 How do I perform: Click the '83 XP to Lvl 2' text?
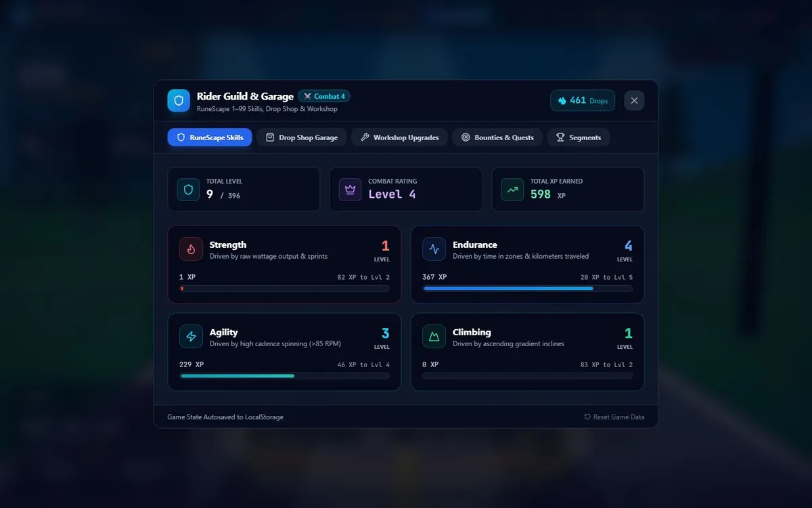tap(606, 365)
